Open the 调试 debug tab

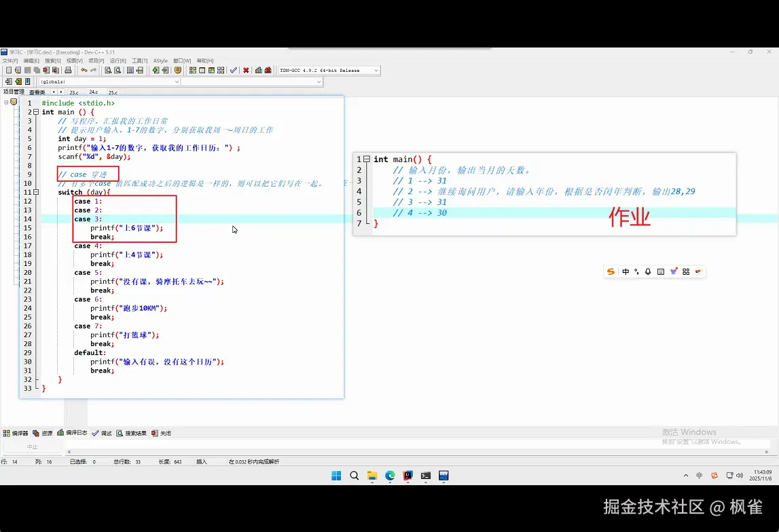(x=102, y=433)
